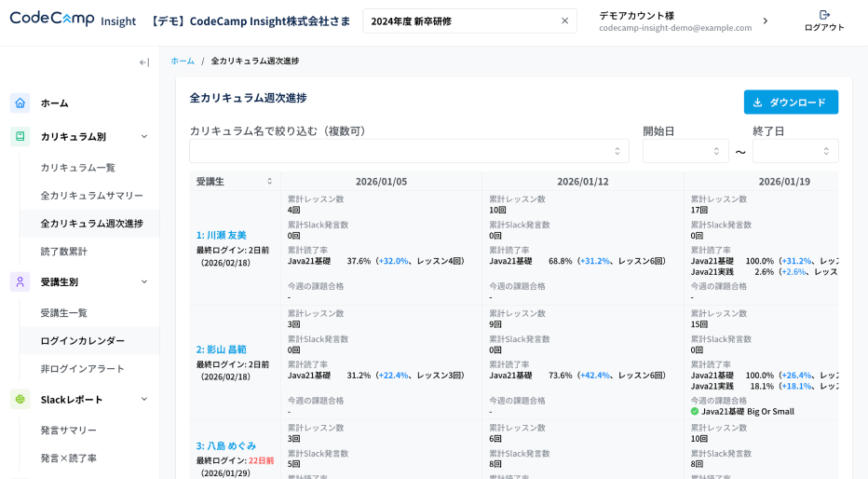Open カリキュラム一覧 in the sidebar
Screen dimensions: 868x479
point(77,167)
